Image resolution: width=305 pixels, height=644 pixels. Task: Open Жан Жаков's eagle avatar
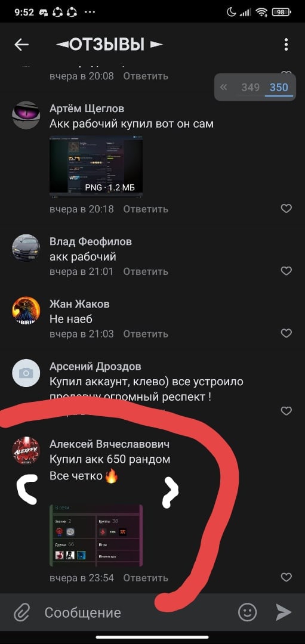click(x=26, y=311)
